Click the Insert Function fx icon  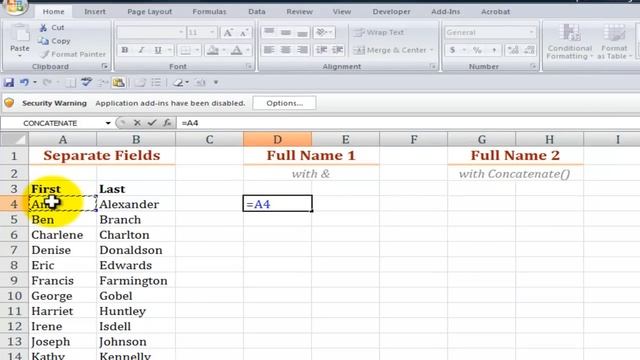click(x=167, y=123)
